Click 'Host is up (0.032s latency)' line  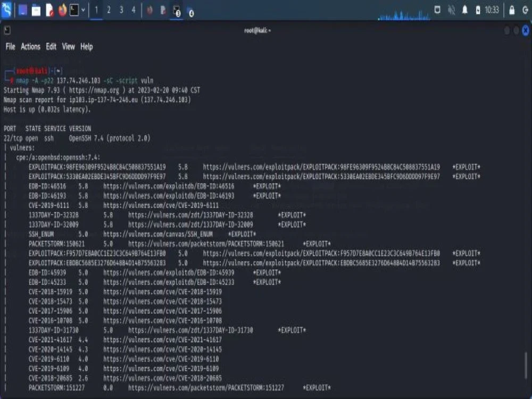coord(47,109)
